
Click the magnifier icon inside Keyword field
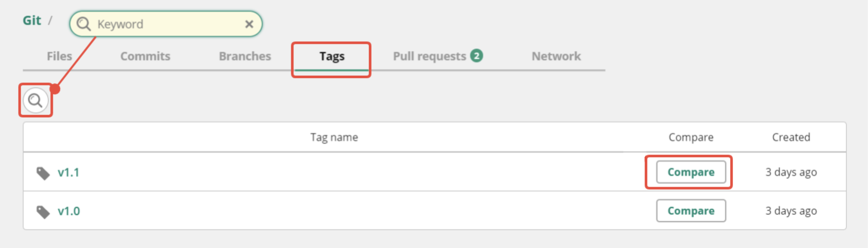(x=83, y=24)
